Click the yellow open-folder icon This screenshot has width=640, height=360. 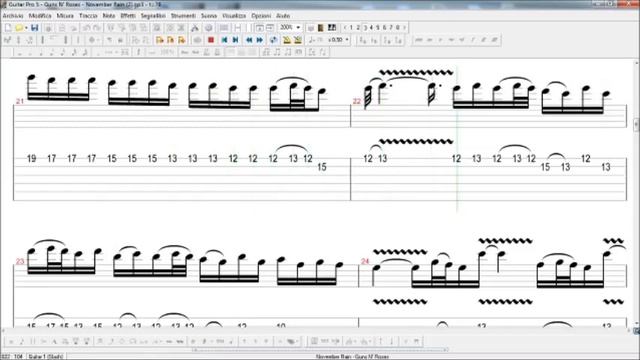(x=18, y=28)
